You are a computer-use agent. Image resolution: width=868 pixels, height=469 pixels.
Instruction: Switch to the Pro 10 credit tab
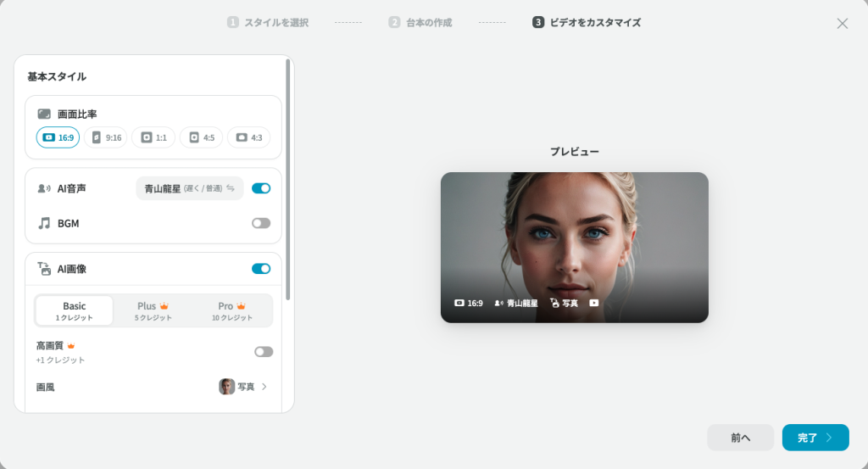(x=231, y=310)
